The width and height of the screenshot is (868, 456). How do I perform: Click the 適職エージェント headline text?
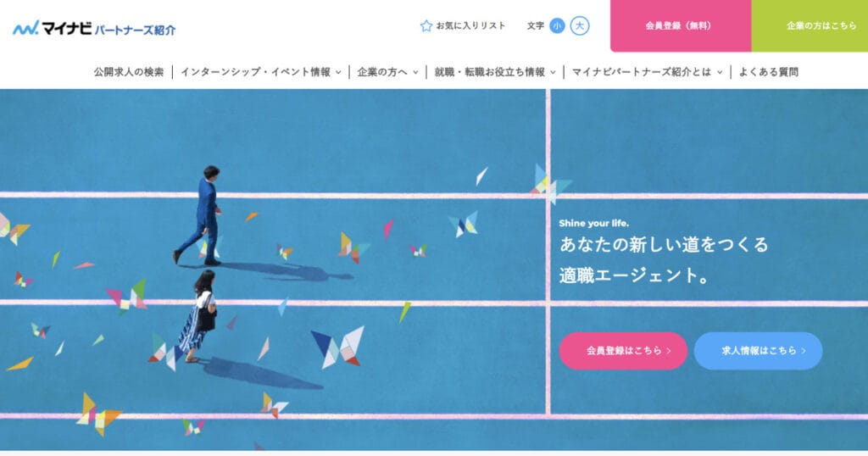[635, 275]
